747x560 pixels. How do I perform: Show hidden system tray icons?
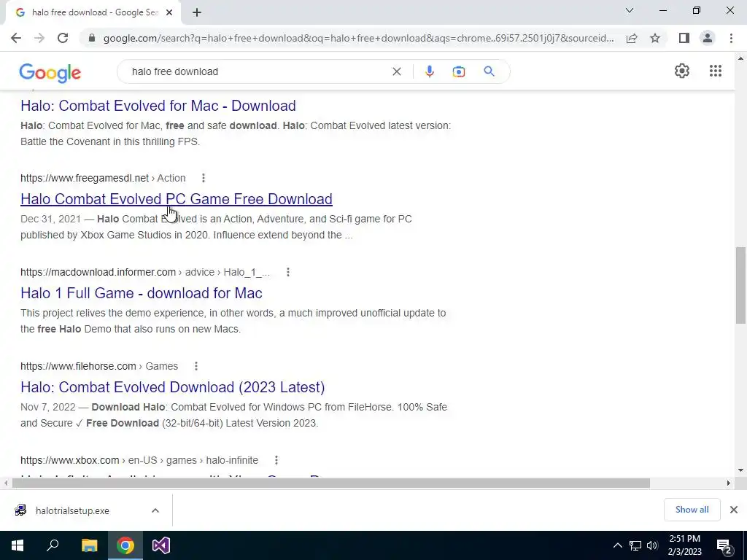click(x=617, y=545)
